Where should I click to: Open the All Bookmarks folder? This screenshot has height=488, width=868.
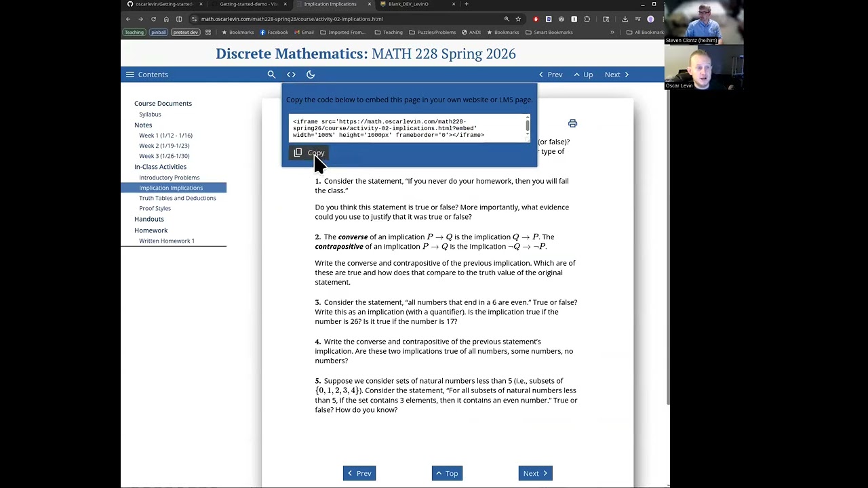645,32
